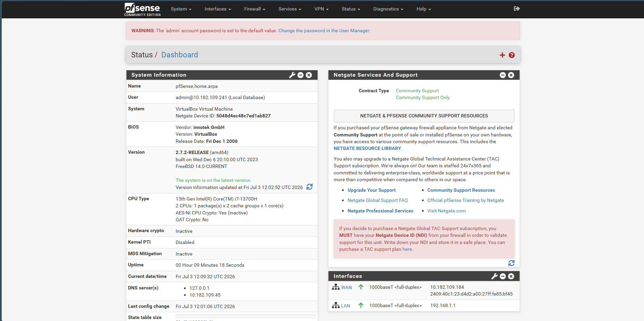The height and width of the screenshot is (321, 644).
Task: Open Community Support Resources link
Action: [461, 190]
